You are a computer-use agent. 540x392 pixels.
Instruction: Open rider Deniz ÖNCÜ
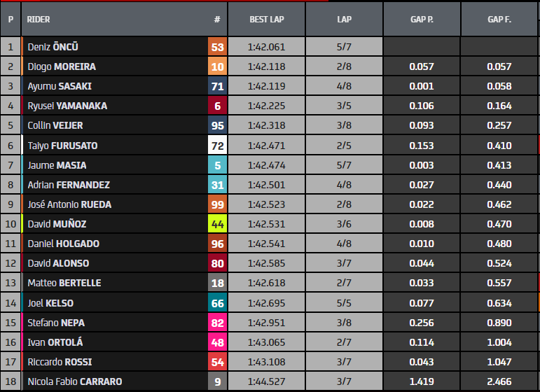tap(53, 47)
